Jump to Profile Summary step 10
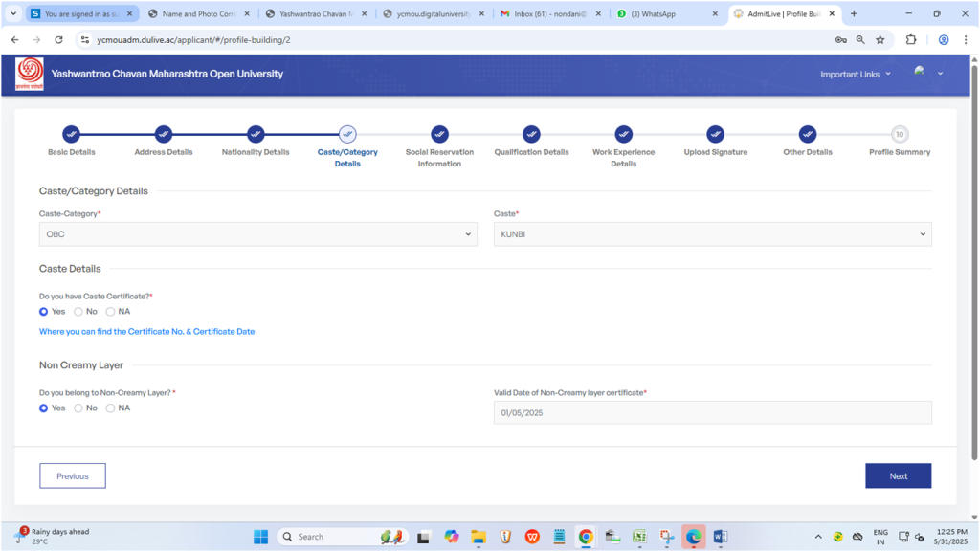 900,134
